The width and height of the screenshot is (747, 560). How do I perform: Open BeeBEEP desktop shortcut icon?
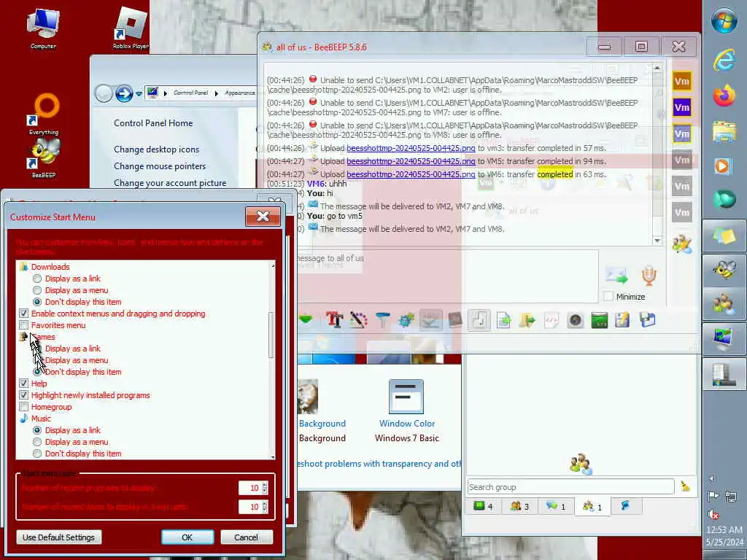point(43,157)
